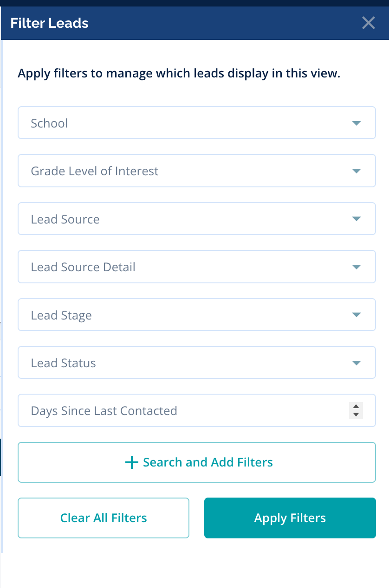This screenshot has height=588, width=389.
Task: Expand the Grade Level of Interest field
Action: tap(186, 171)
